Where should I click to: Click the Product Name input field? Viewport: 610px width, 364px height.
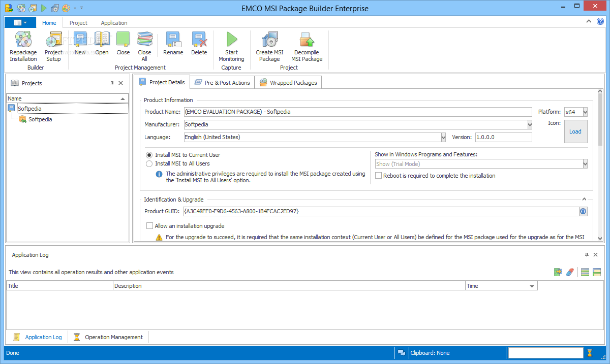(358, 112)
